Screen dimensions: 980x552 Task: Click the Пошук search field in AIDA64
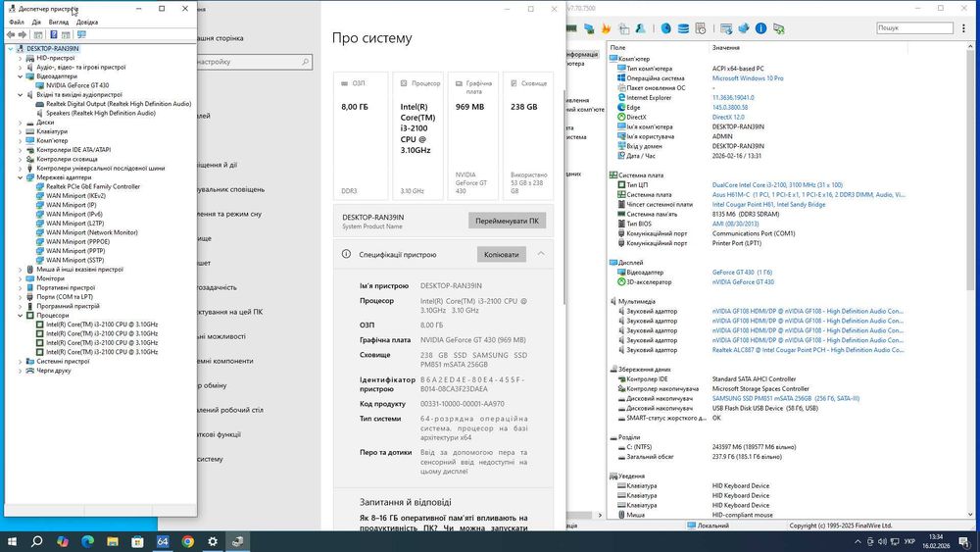pyautogui.click(x=915, y=28)
